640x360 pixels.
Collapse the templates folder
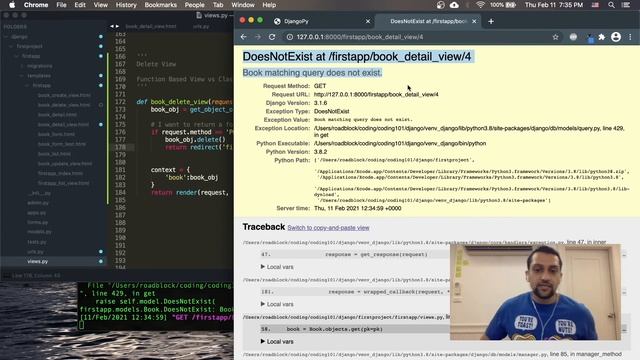pos(22,76)
